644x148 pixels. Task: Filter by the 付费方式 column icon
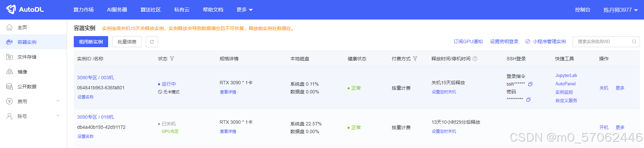coord(415,59)
